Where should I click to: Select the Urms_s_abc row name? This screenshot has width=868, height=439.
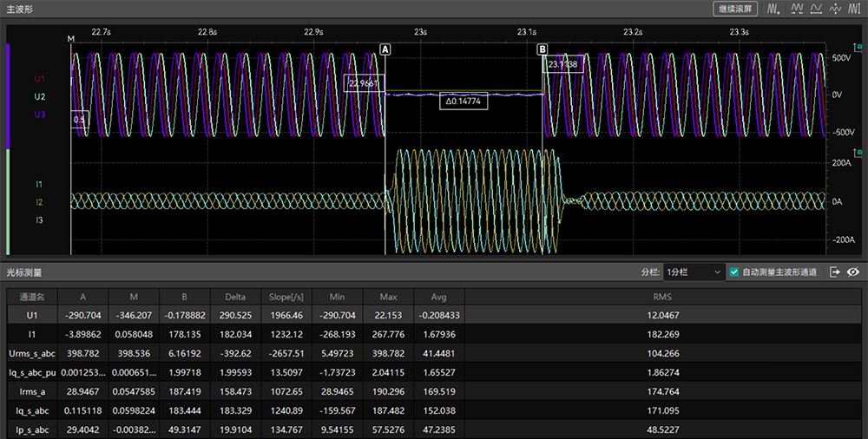[32, 353]
